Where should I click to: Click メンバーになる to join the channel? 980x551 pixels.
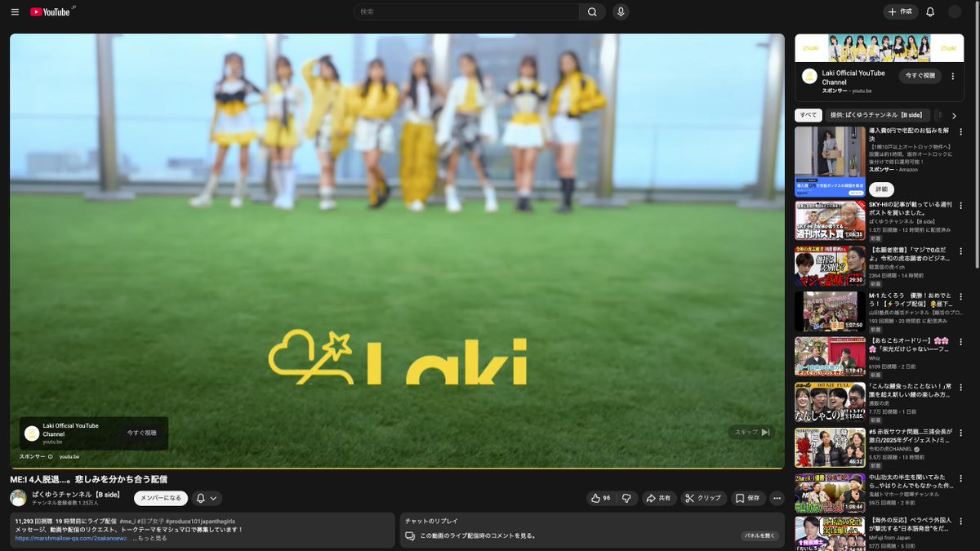click(x=161, y=498)
